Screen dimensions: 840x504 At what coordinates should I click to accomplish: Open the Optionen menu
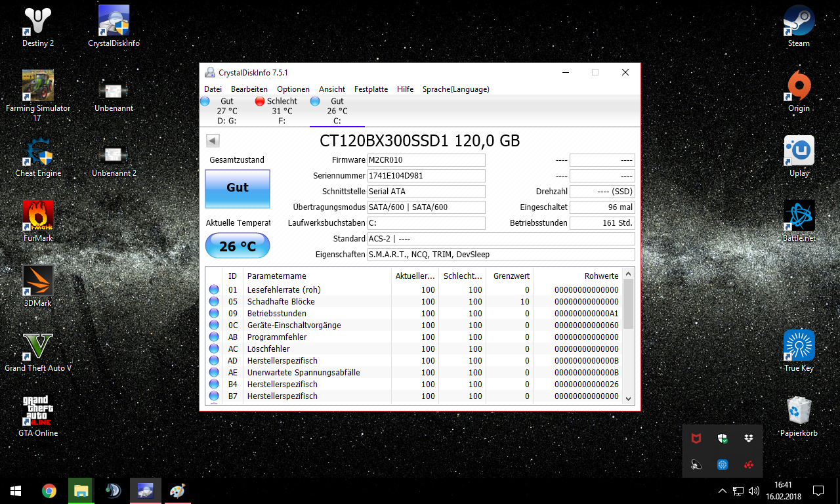[293, 89]
